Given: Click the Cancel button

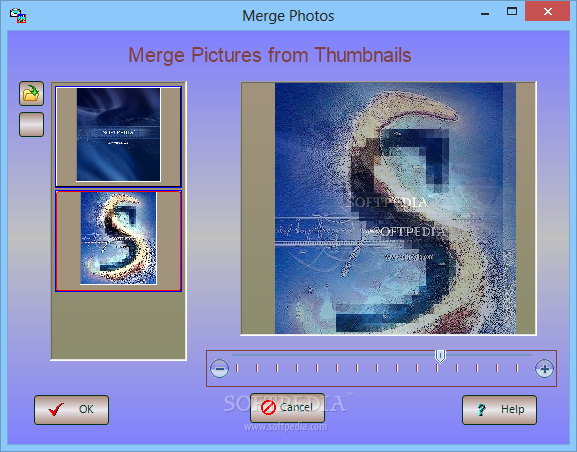Looking at the screenshot, I should pos(287,407).
